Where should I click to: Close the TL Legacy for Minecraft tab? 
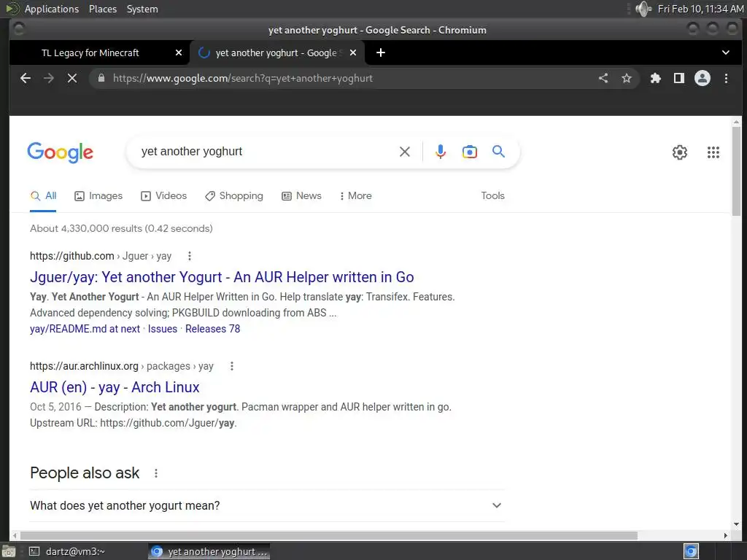pos(179,52)
